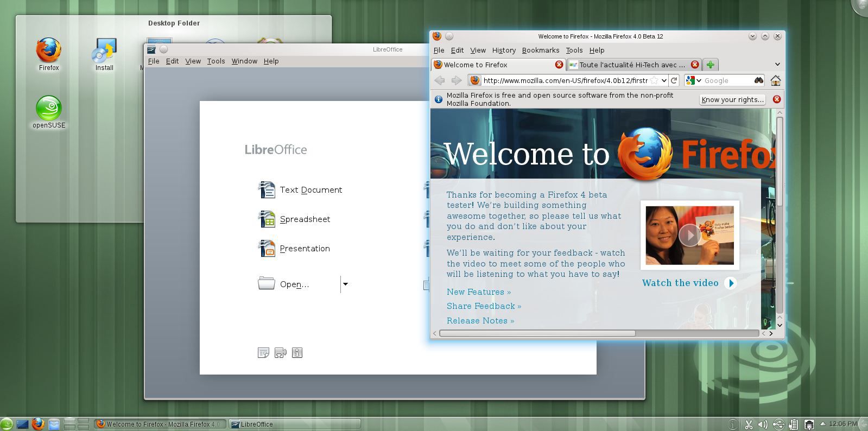This screenshot has width=868, height=431.
Task: Go back using Firefox back arrow
Action: pos(440,80)
